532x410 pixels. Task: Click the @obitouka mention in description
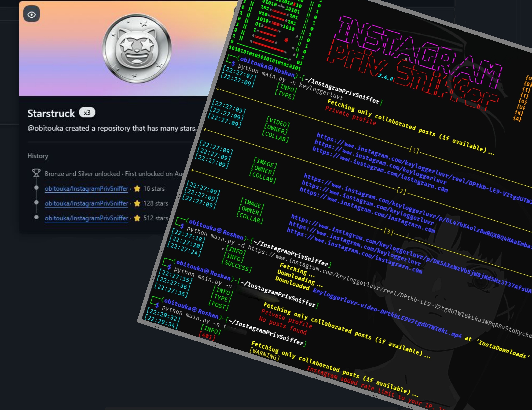click(x=45, y=128)
